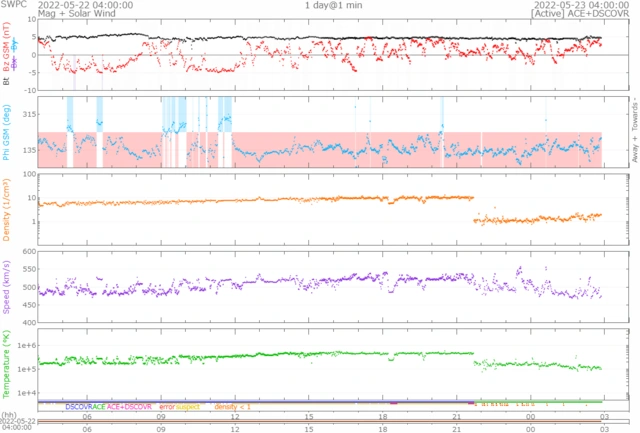Click the yellow suspect legend entry

(x=188, y=407)
